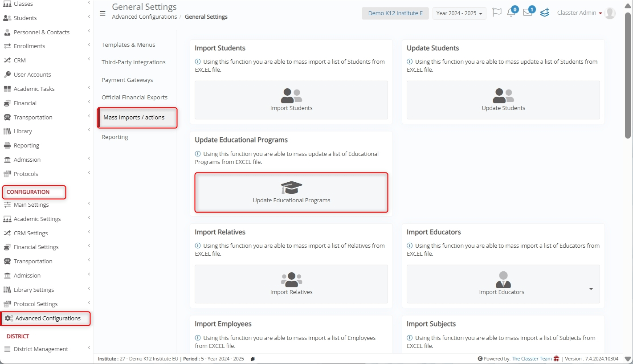Click the hamburger menu icon

102,13
